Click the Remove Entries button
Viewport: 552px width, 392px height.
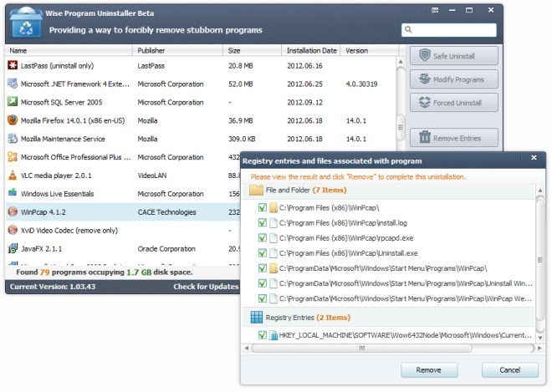point(454,138)
